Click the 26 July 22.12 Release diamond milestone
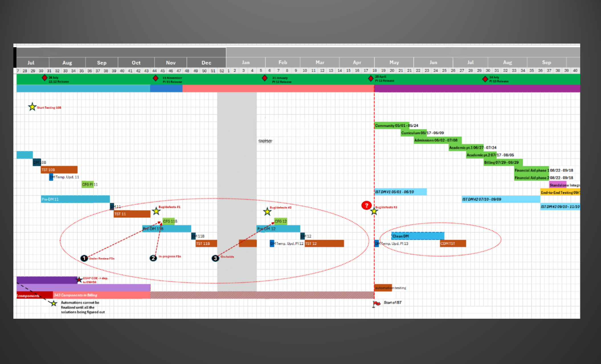This screenshot has height=364, width=601. click(x=44, y=78)
